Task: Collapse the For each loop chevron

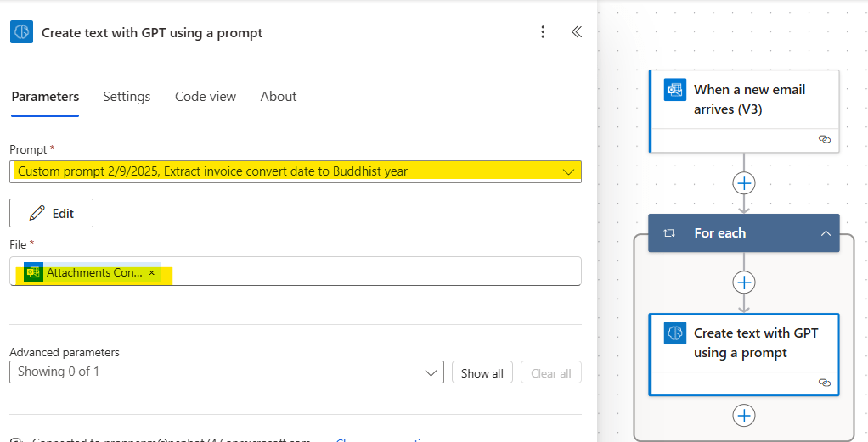Action: pos(825,233)
